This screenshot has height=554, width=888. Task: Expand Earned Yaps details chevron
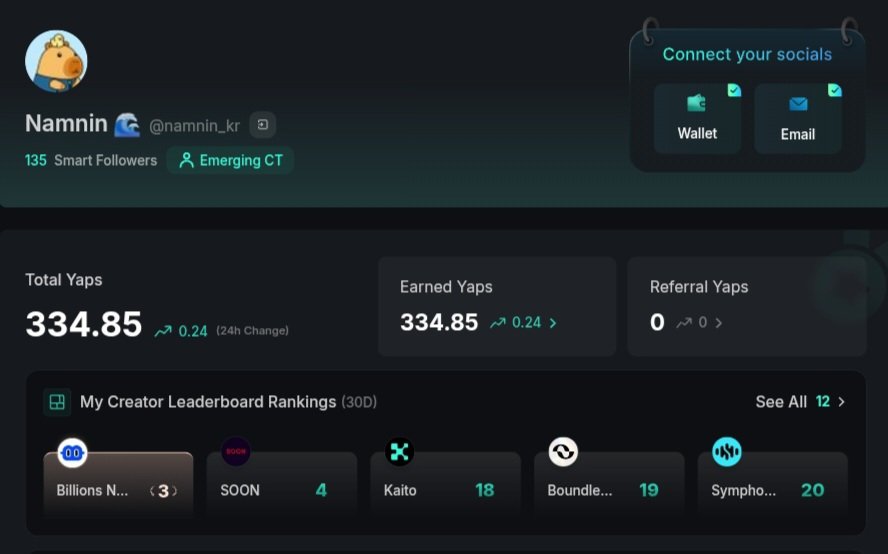pyautogui.click(x=553, y=323)
